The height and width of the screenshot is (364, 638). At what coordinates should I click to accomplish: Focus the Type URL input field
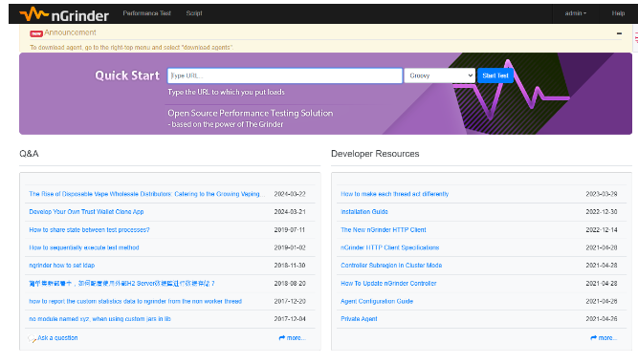(x=285, y=75)
